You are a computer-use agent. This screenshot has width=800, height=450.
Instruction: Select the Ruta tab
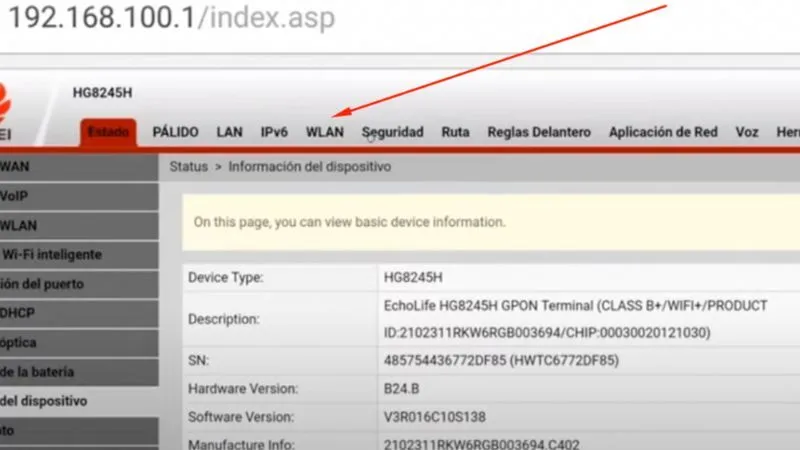coord(455,132)
